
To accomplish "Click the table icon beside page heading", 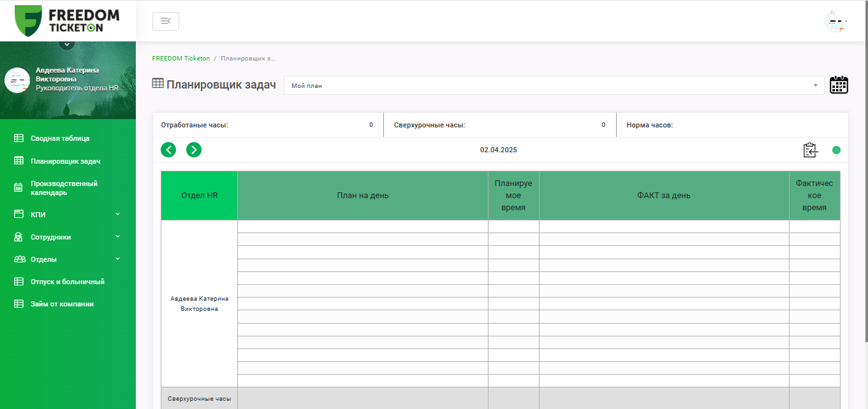I will (158, 83).
